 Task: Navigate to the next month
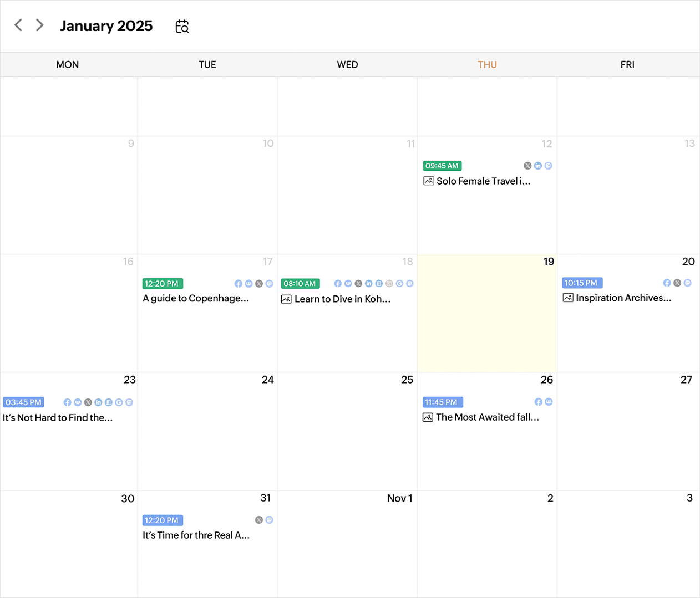(x=39, y=25)
